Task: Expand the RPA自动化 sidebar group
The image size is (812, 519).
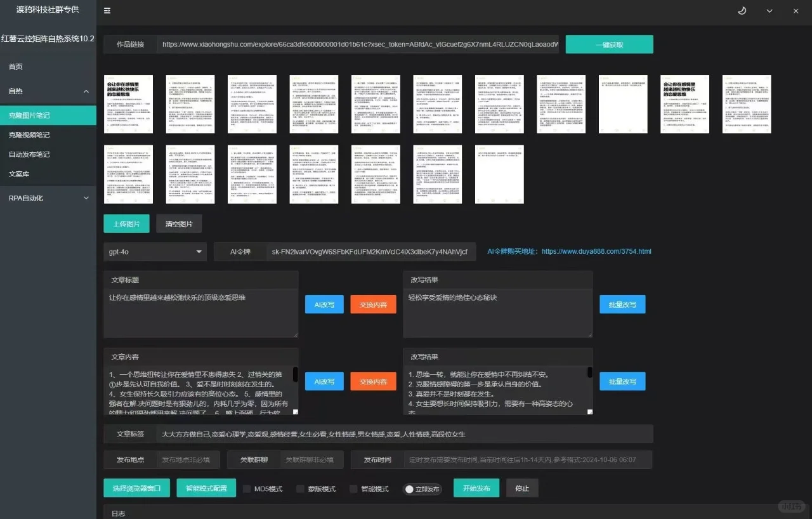Action: [x=48, y=198]
